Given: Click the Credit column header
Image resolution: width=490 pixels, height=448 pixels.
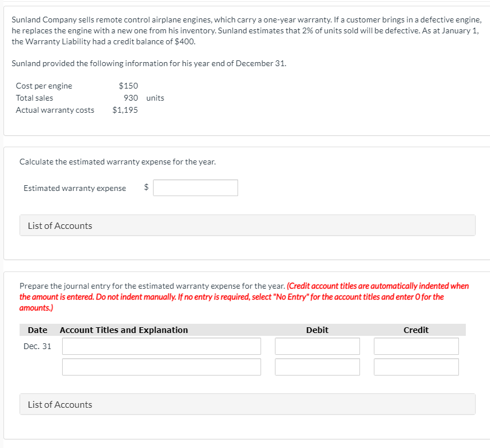Looking at the screenshot, I should (416, 330).
